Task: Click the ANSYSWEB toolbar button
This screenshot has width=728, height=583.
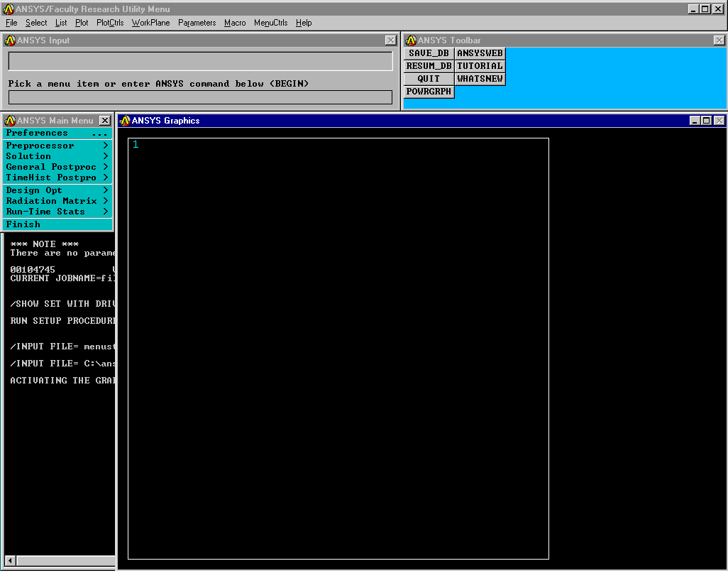Action: click(x=480, y=53)
